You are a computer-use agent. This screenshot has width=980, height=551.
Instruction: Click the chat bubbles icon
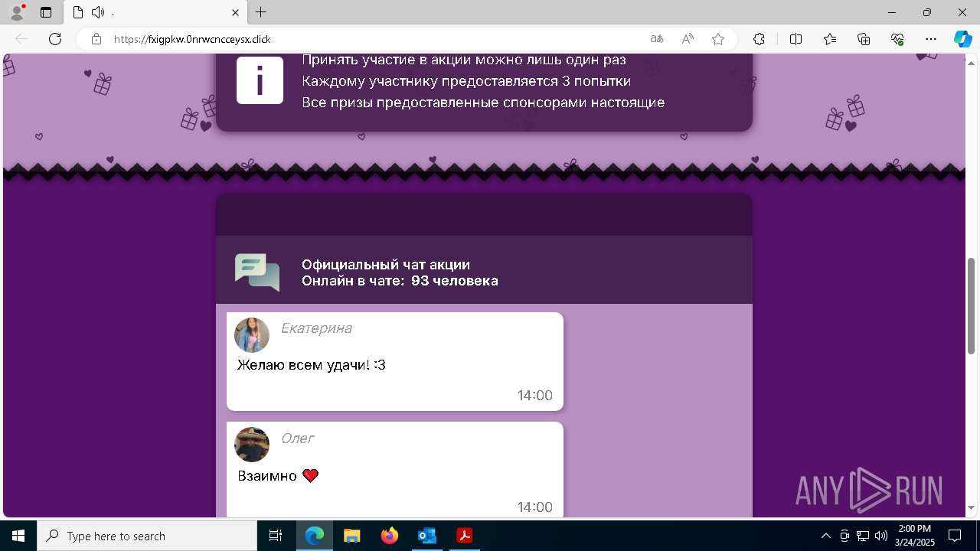(x=257, y=272)
